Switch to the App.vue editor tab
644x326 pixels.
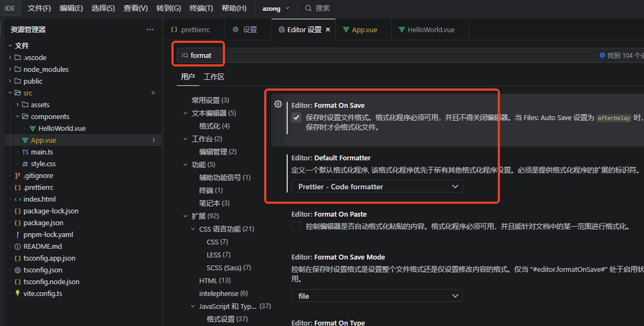pyautogui.click(x=364, y=29)
